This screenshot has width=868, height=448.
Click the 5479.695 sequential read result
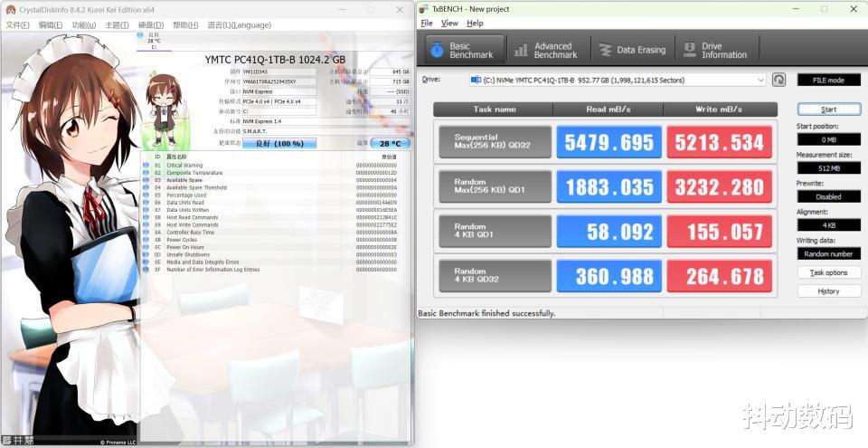point(609,142)
